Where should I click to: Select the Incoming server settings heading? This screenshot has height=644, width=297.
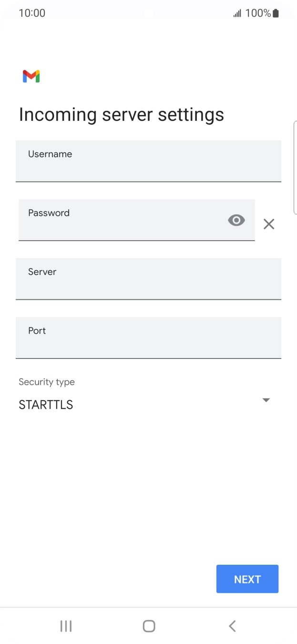tap(121, 114)
